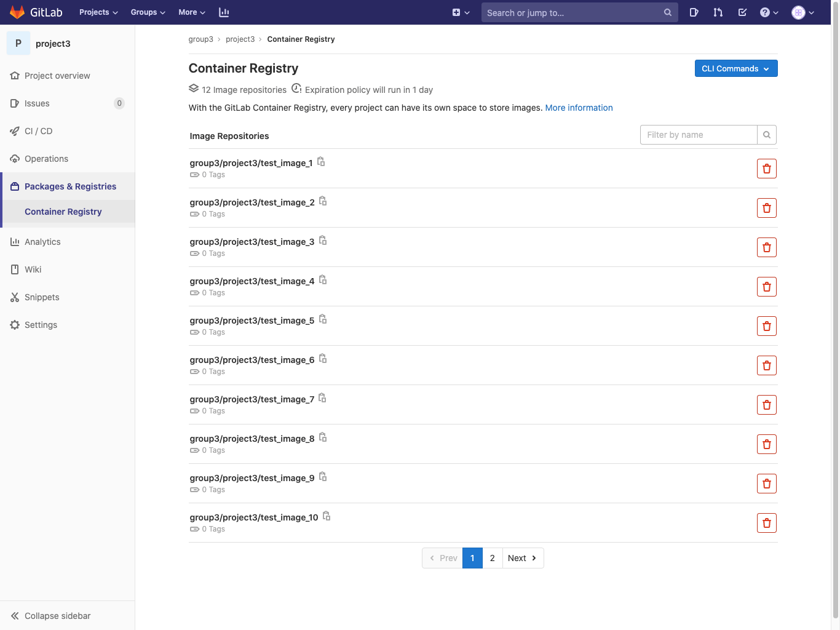Click the Todos checkmark icon in navigation bar
This screenshot has height=630, width=840.
click(x=742, y=12)
